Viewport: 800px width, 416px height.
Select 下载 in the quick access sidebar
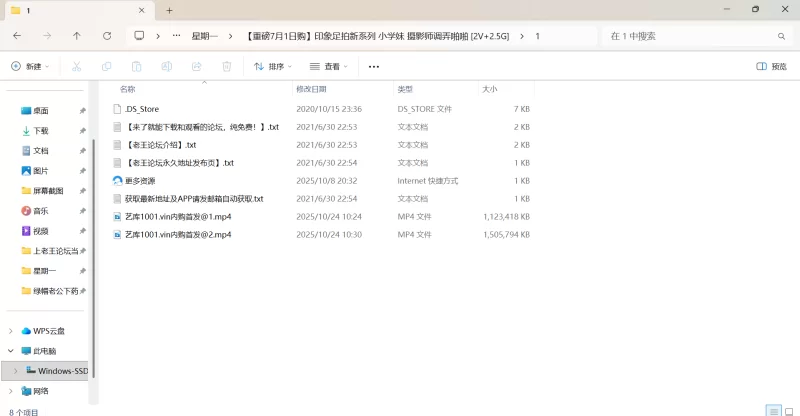tap(40, 131)
